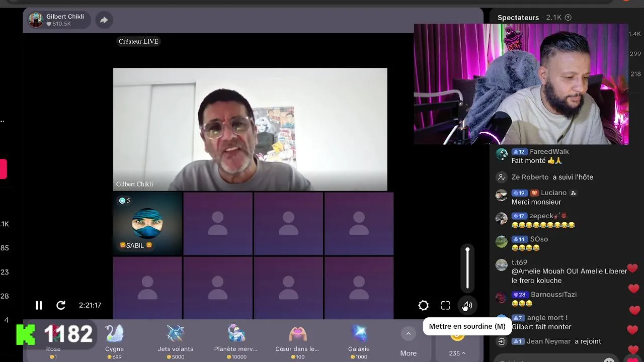This screenshot has height=362, width=644.
Task: Click the t.69 username in chat
Action: (x=519, y=262)
